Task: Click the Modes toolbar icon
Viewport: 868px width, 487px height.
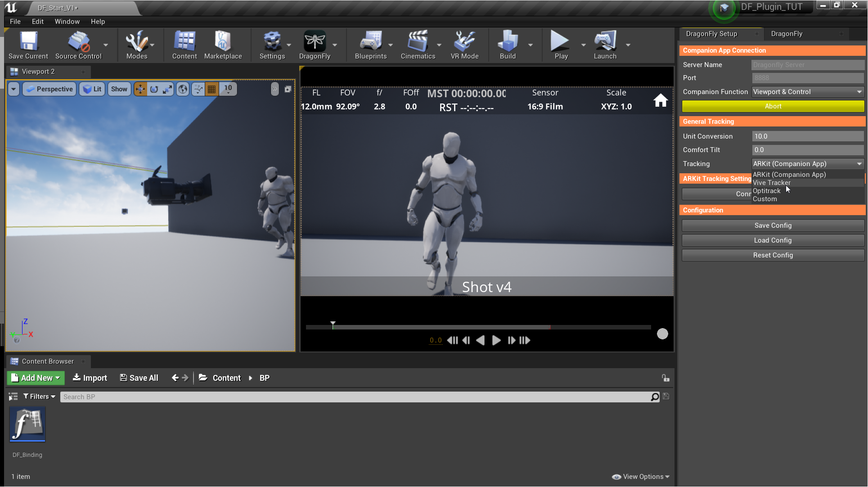Action: coord(137,45)
